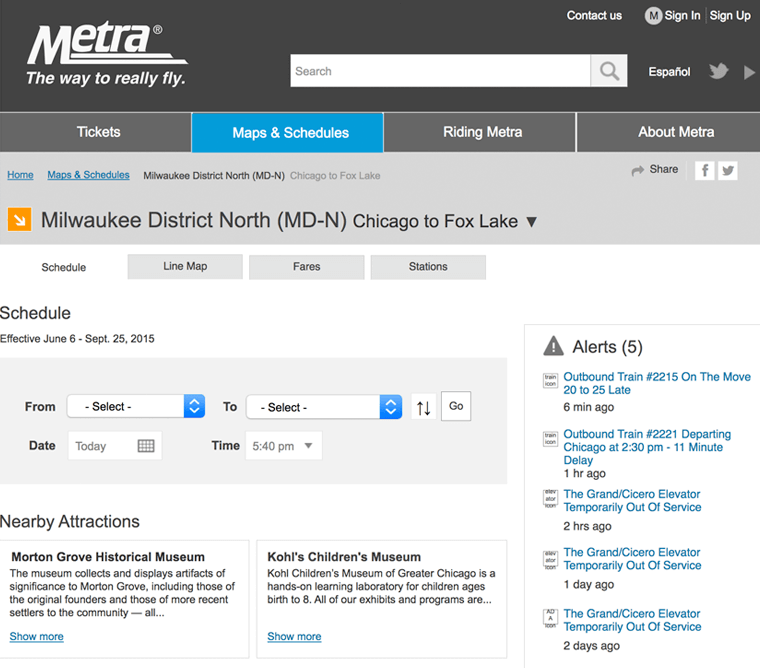Click train icon for Train #2215 alert
Screen dimensions: 760x668
tap(550, 380)
